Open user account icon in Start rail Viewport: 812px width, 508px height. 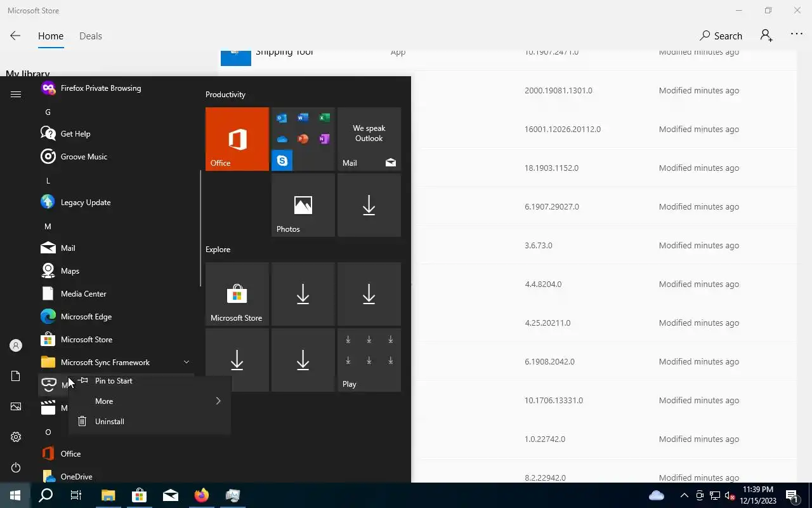pos(16,345)
